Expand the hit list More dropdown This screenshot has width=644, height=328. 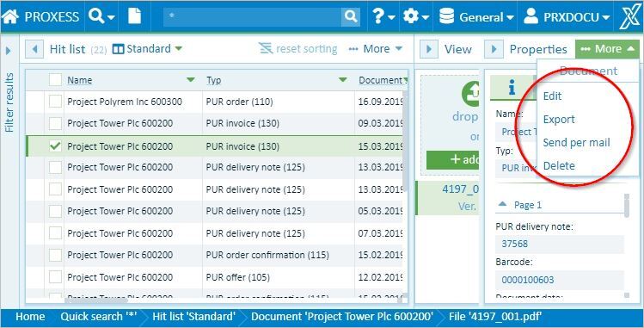[x=376, y=49]
